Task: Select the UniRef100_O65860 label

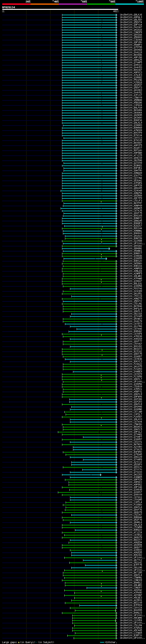Action: tap(131, 263)
